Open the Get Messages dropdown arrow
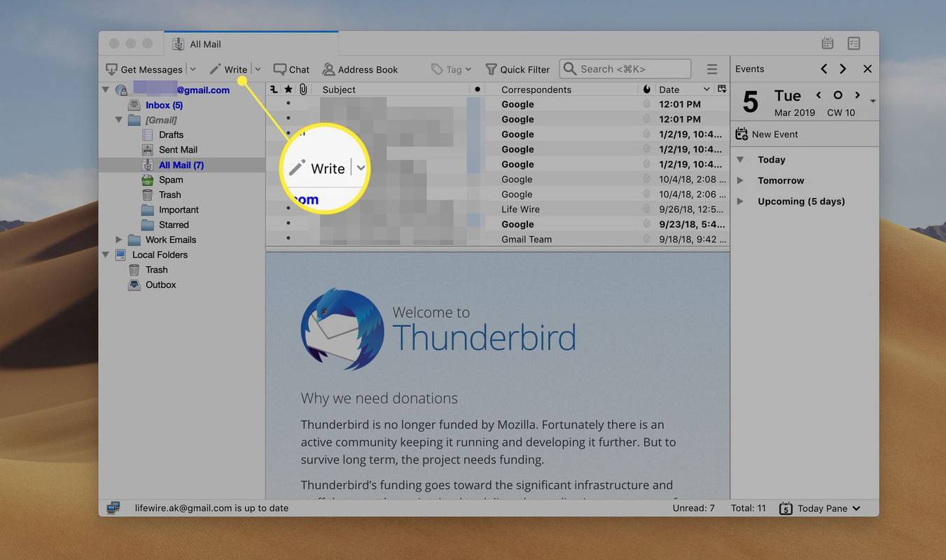Viewport: 946px width, 560px height. 193,69
